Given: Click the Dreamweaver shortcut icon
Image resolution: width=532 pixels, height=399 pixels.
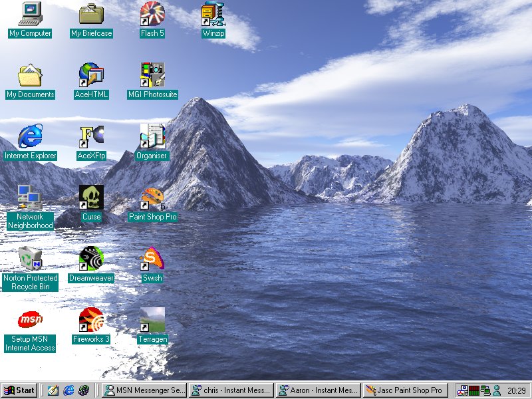Looking at the screenshot, I should click(x=91, y=259).
